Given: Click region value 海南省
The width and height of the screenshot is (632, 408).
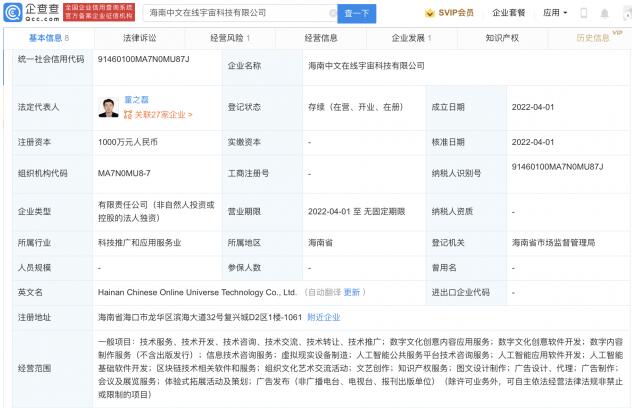Looking at the screenshot, I should tap(320, 243).
